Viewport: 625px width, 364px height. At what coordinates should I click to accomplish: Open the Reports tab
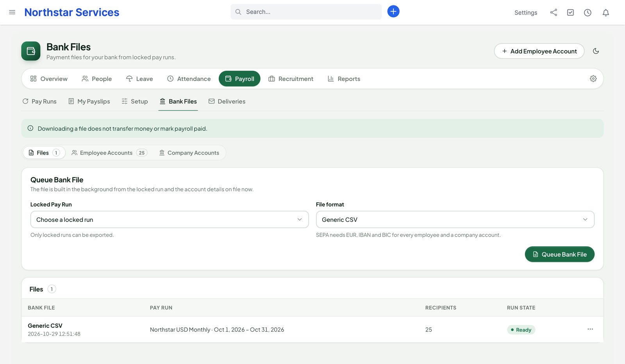click(x=344, y=79)
